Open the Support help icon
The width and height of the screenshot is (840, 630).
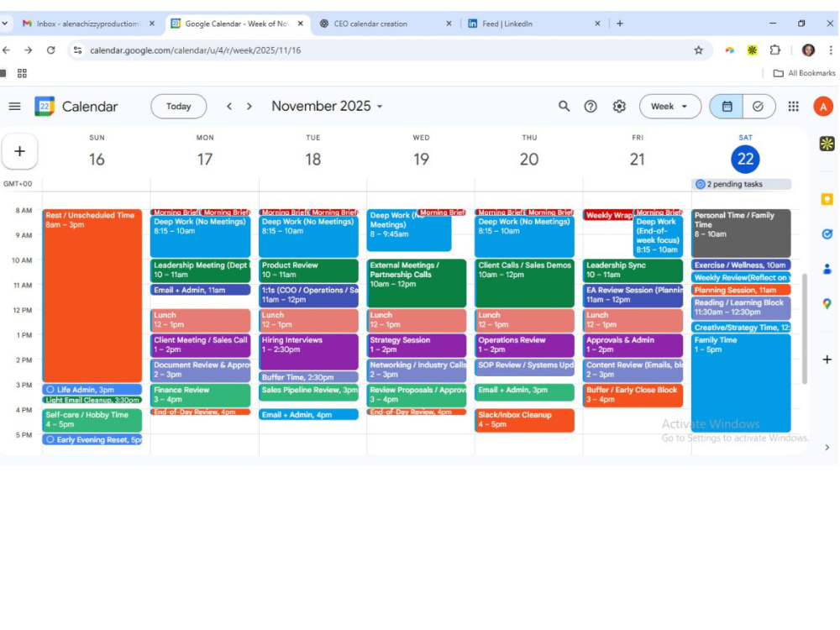click(591, 106)
